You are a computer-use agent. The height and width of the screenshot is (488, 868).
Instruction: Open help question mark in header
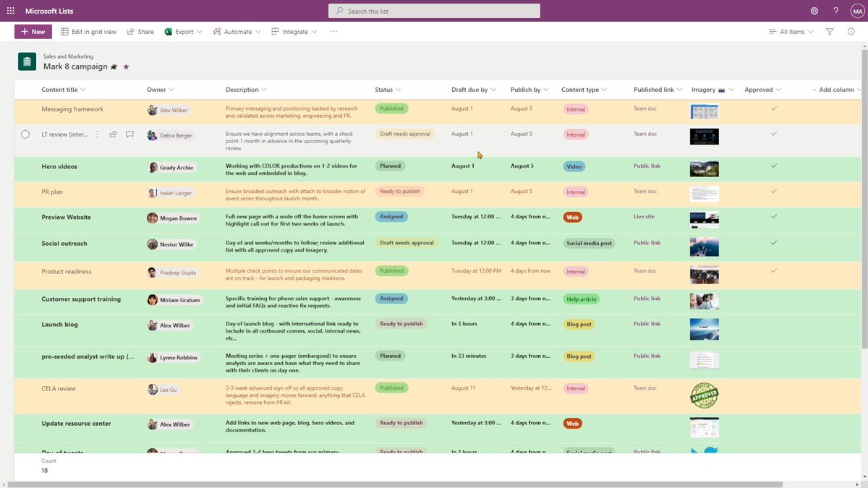coord(835,11)
